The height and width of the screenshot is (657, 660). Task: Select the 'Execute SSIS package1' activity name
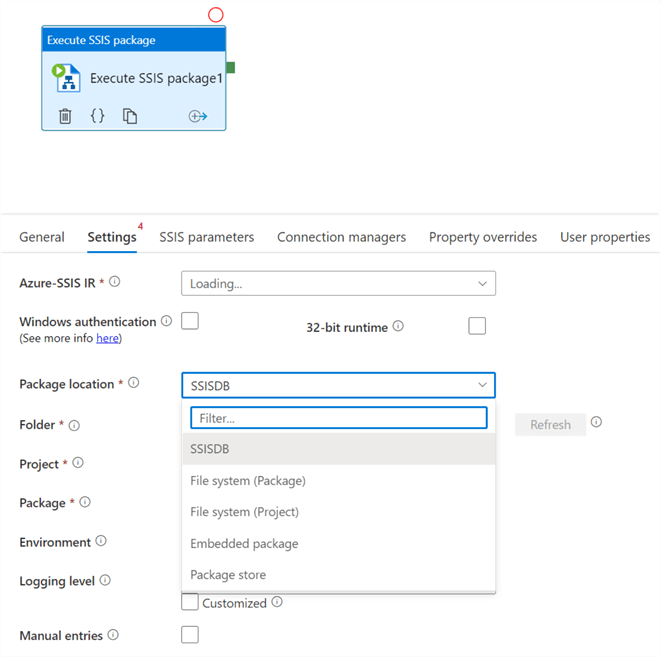pos(156,78)
